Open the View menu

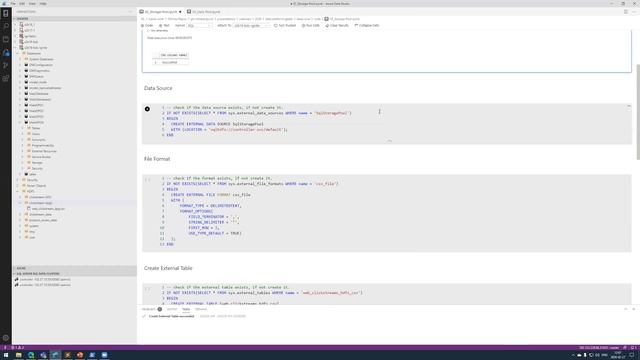pos(32,4)
